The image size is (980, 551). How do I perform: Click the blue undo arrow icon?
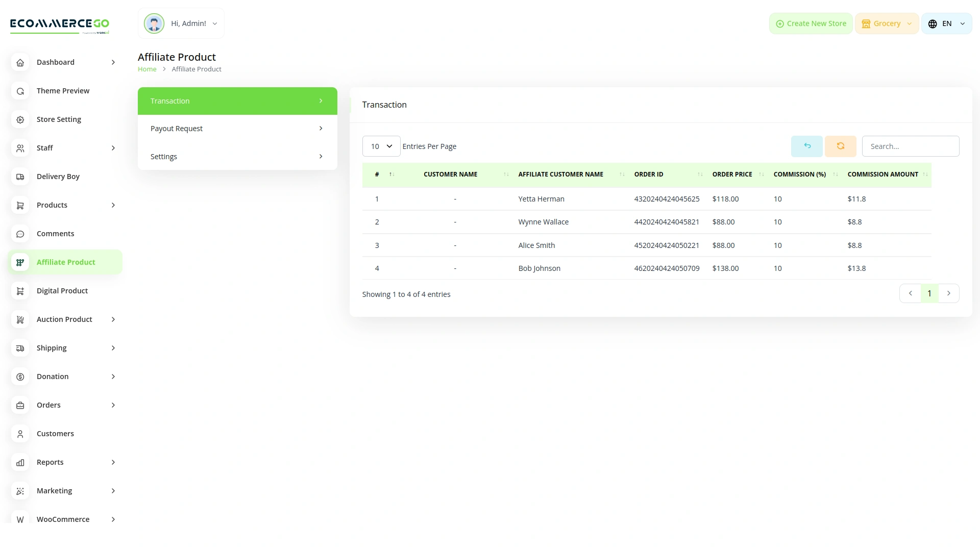[x=806, y=146]
